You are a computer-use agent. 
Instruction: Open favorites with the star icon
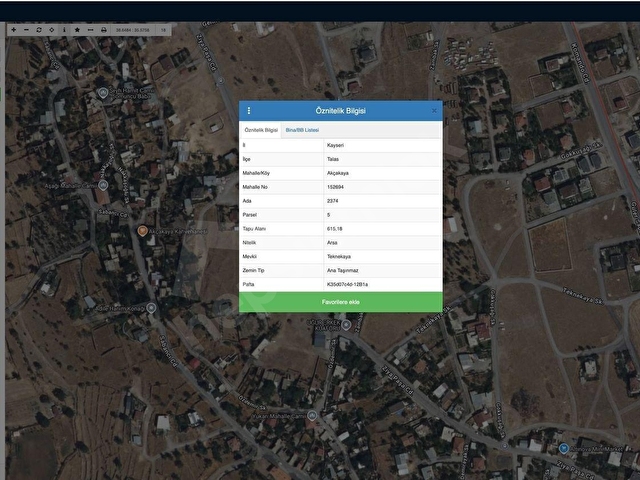pyautogui.click(x=77, y=30)
